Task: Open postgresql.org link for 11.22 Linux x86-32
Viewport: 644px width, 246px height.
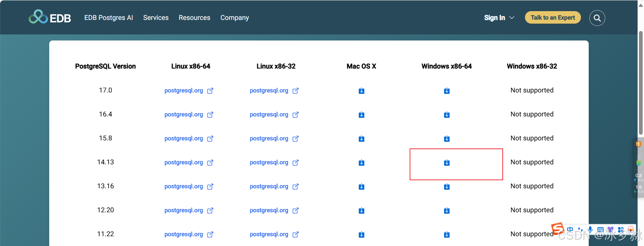Action: click(274, 234)
